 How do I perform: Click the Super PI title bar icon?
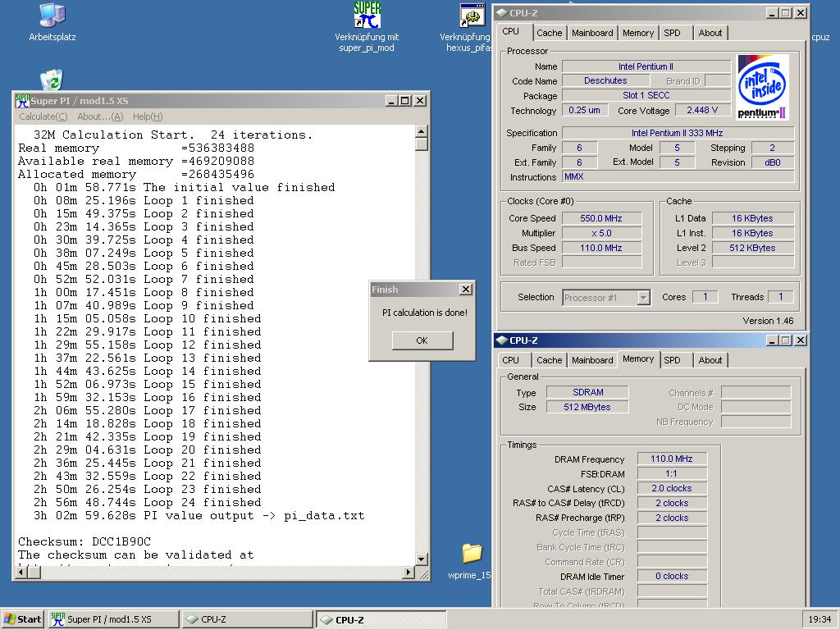pyautogui.click(x=22, y=100)
